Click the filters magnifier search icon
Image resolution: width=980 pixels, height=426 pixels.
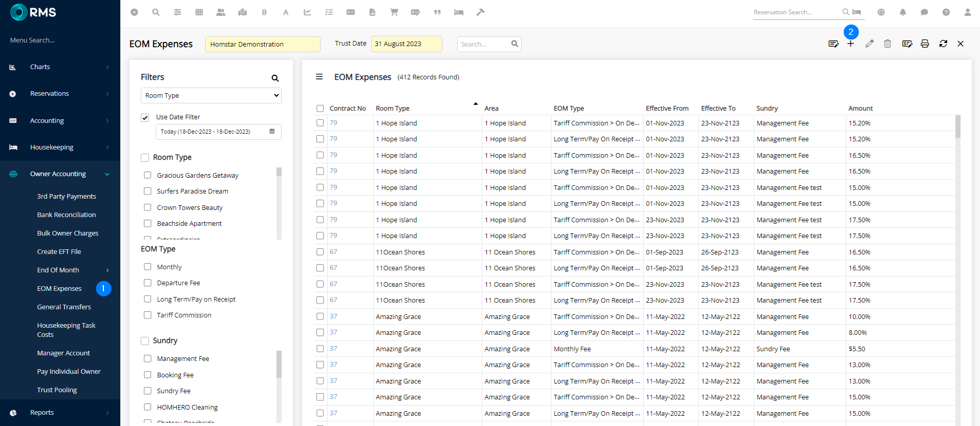(x=275, y=78)
